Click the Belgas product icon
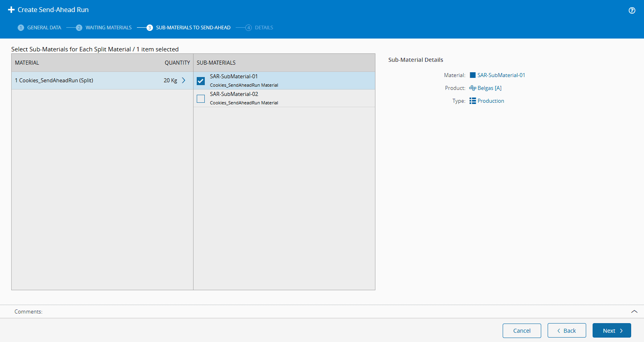The width and height of the screenshot is (644, 342). (x=473, y=88)
